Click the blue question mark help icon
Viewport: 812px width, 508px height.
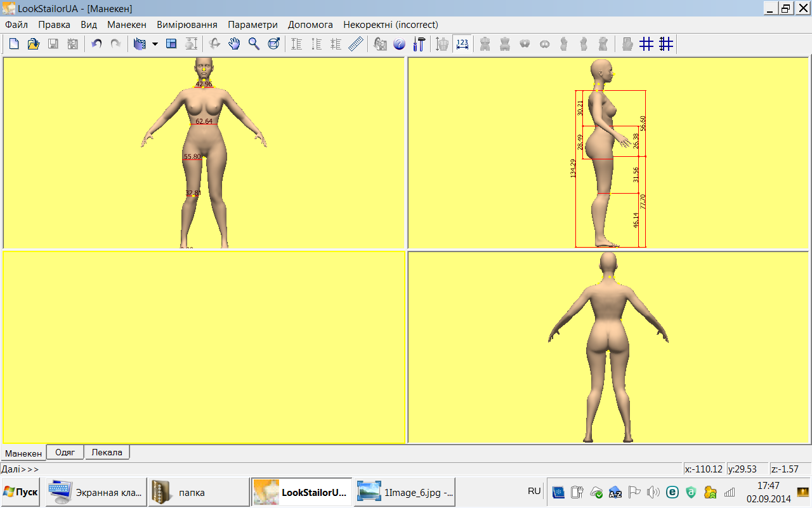click(400, 44)
